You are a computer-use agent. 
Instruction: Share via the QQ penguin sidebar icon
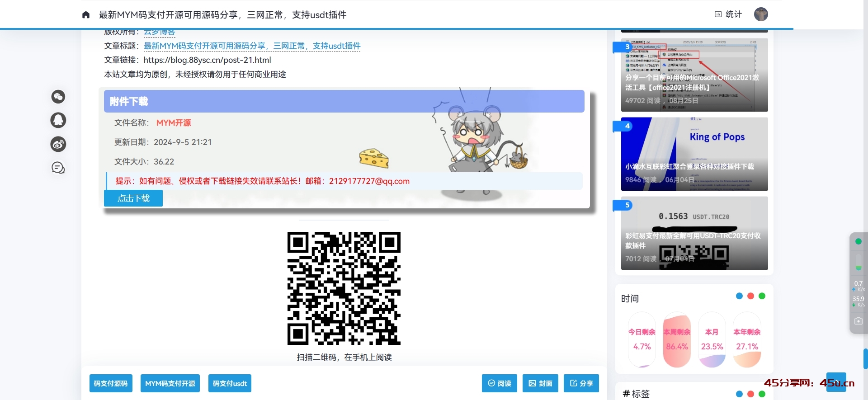click(58, 120)
